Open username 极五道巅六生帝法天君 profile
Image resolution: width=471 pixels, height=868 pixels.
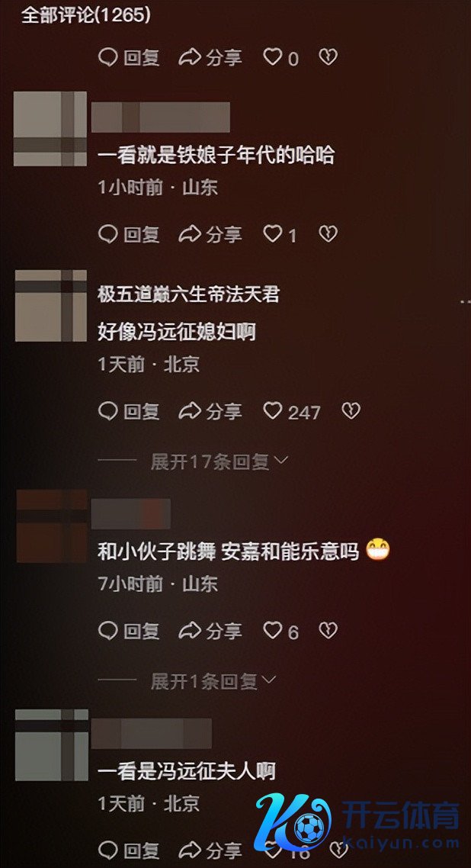coord(188,294)
